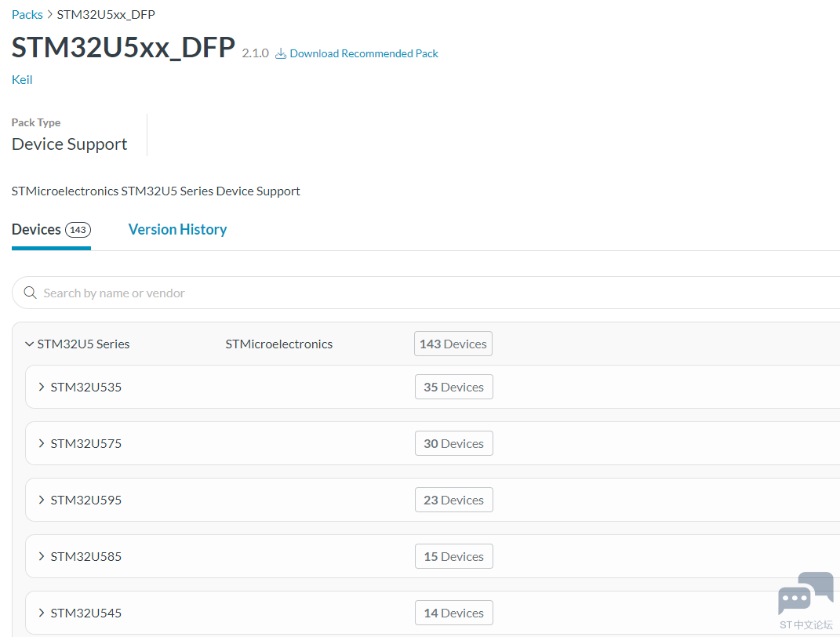The image size is (840, 637).
Task: Select the STM32U535 device name
Action: pyautogui.click(x=86, y=387)
